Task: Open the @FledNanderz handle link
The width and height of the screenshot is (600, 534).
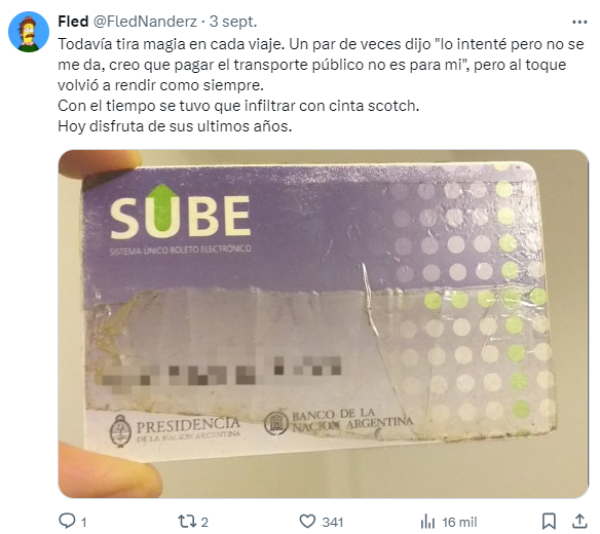Action: tap(145, 21)
